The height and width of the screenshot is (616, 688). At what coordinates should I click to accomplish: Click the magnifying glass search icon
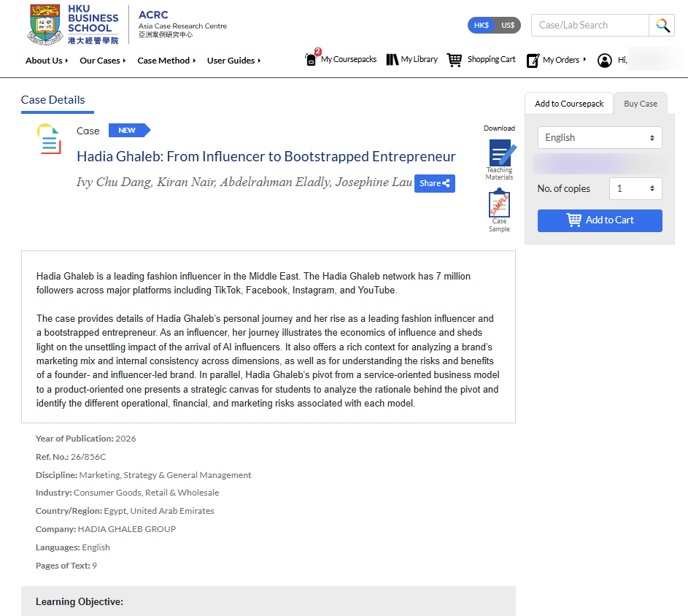coord(662,26)
